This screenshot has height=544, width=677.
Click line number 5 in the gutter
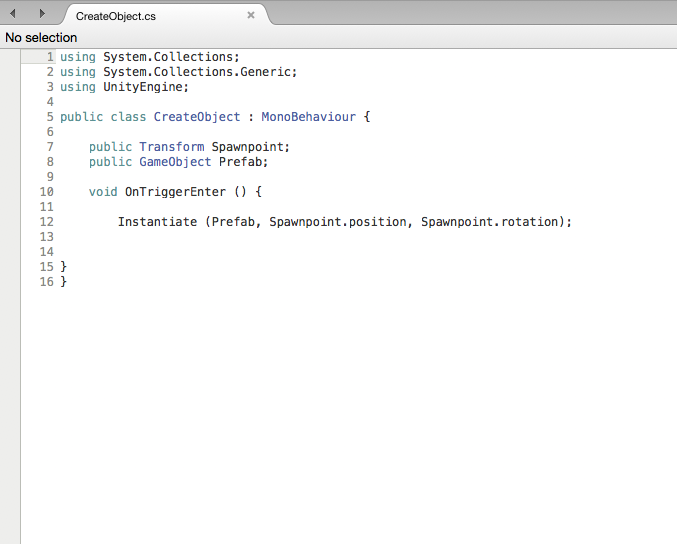pyautogui.click(x=49, y=117)
